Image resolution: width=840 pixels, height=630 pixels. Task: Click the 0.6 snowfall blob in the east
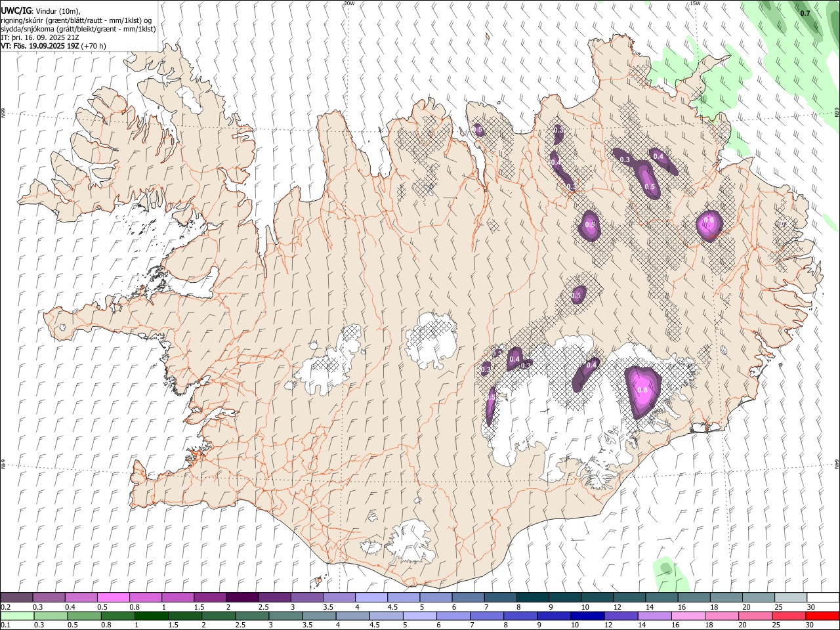(709, 225)
